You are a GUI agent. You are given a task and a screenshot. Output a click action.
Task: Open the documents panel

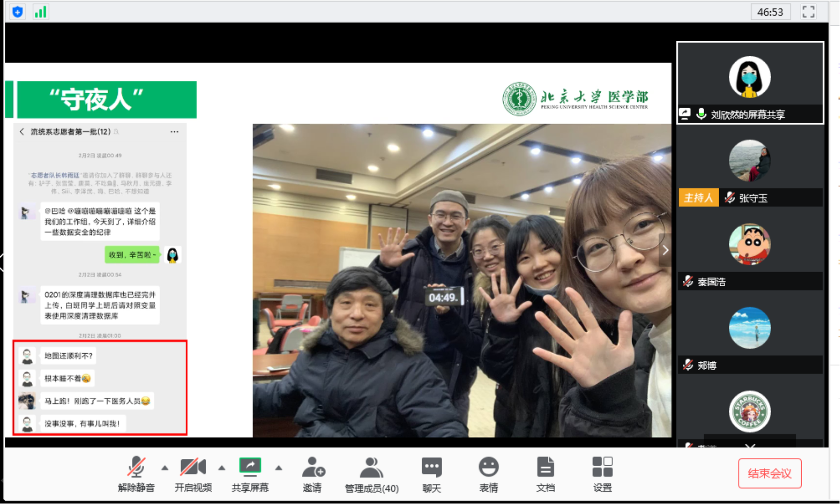pos(545,474)
